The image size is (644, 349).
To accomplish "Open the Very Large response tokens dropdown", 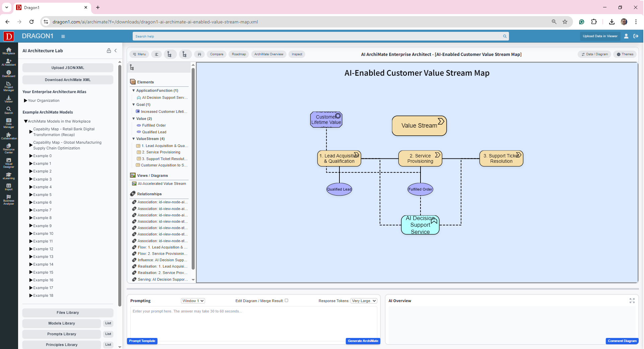I will 364,300.
